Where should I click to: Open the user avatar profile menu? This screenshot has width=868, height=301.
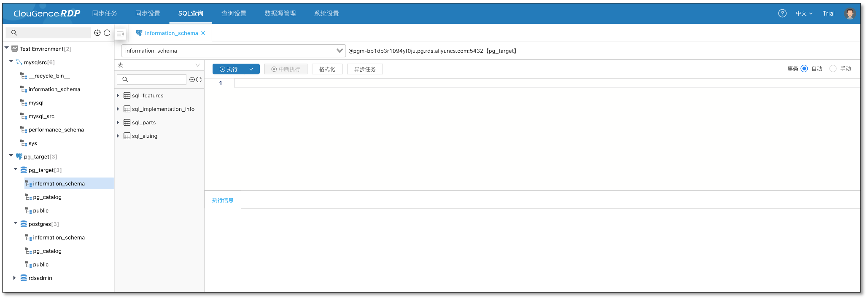point(849,13)
